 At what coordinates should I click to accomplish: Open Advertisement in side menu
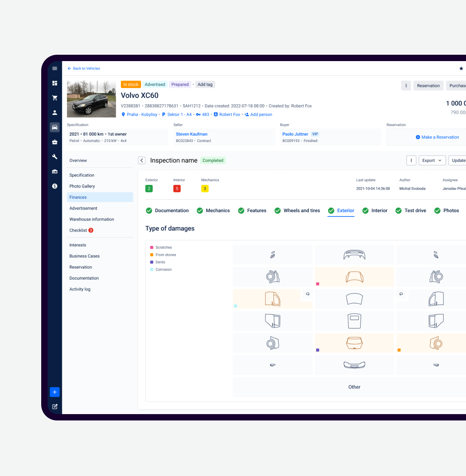coord(100,208)
